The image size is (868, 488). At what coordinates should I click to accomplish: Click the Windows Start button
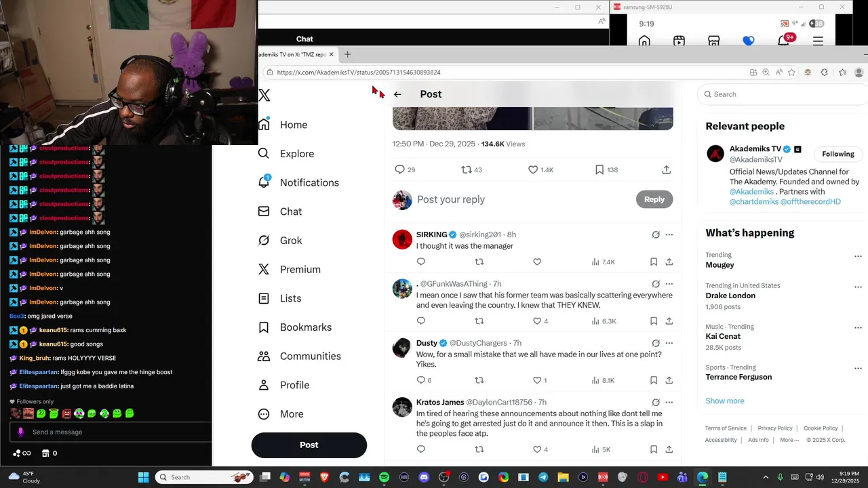(144, 477)
